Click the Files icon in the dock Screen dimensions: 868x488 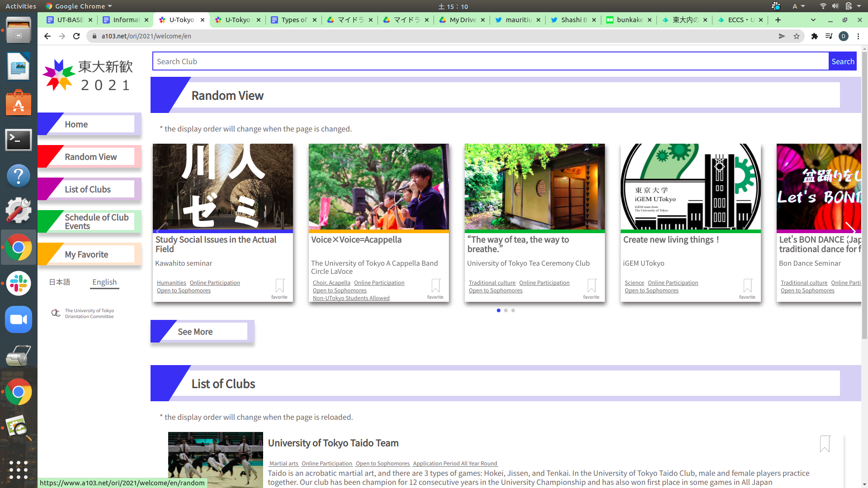(x=19, y=30)
